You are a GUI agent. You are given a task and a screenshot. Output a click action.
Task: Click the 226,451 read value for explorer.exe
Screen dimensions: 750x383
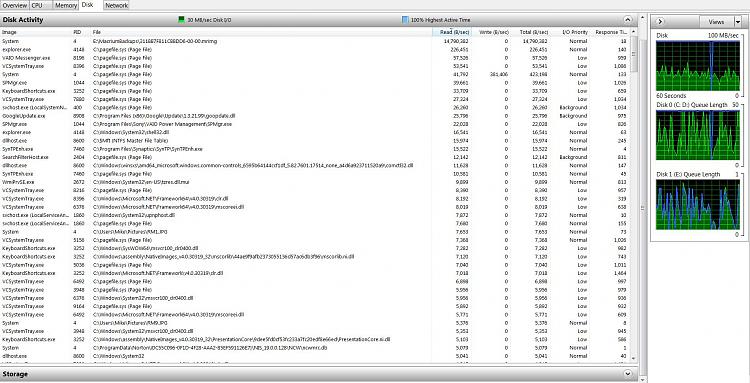pyautogui.click(x=459, y=49)
